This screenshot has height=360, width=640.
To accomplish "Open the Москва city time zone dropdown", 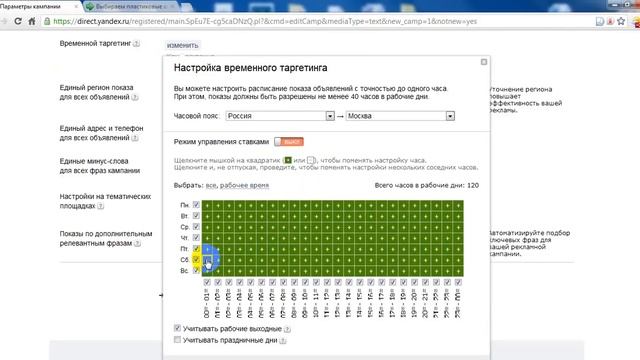I will 400,116.
